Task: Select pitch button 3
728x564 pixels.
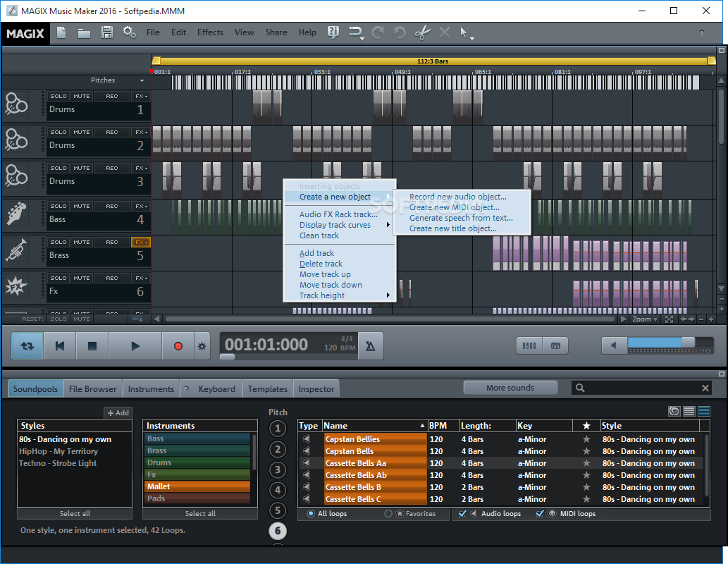Action: [x=278, y=470]
